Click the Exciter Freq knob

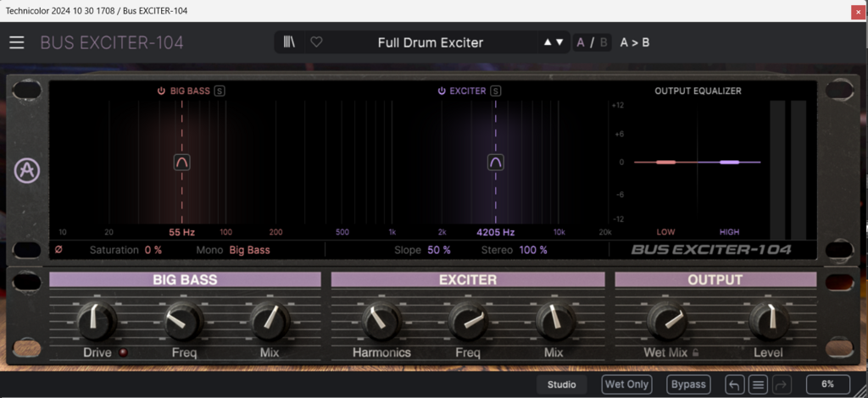[x=468, y=321]
